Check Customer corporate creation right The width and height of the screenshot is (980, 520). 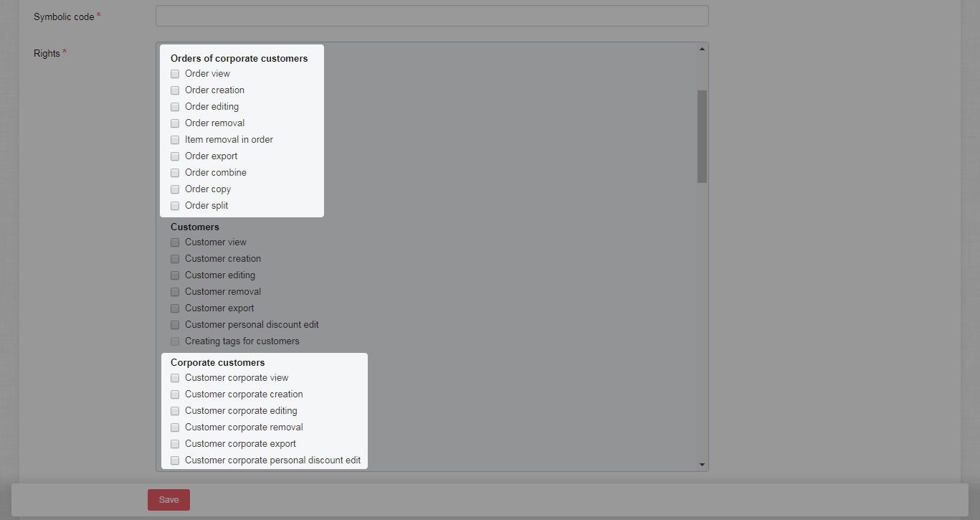(x=175, y=394)
